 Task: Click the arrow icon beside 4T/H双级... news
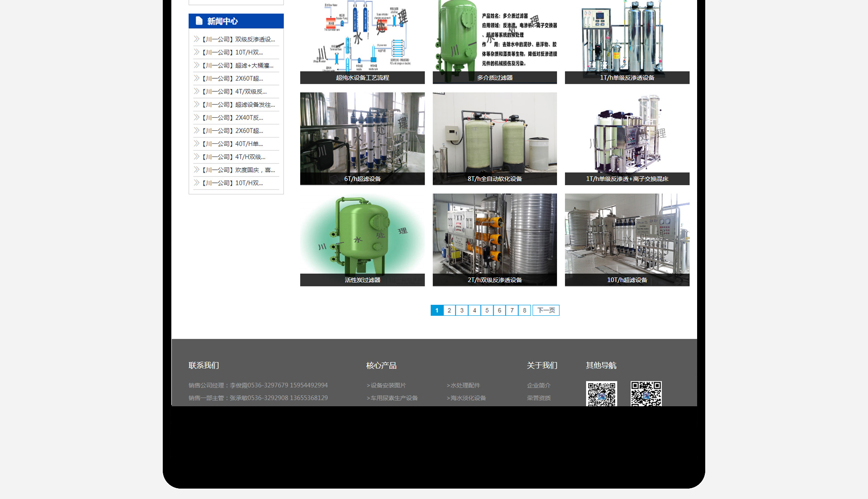(x=197, y=157)
